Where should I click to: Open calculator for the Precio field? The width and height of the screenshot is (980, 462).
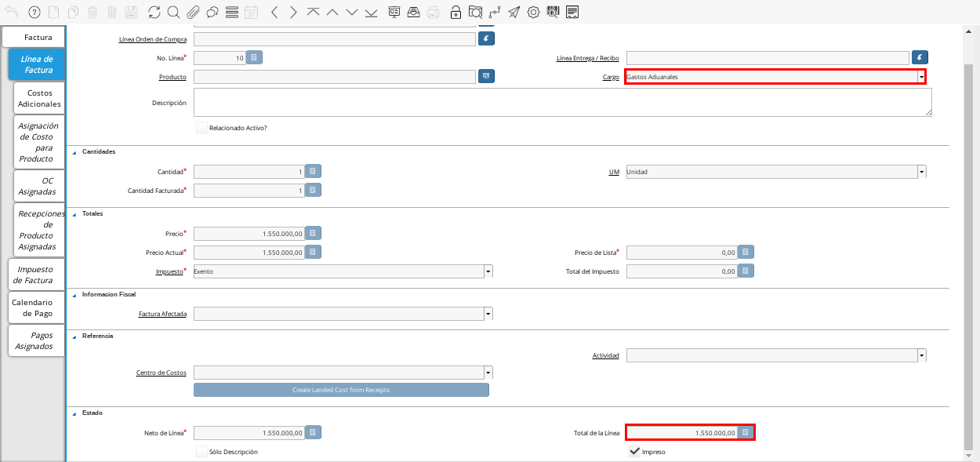(x=313, y=233)
